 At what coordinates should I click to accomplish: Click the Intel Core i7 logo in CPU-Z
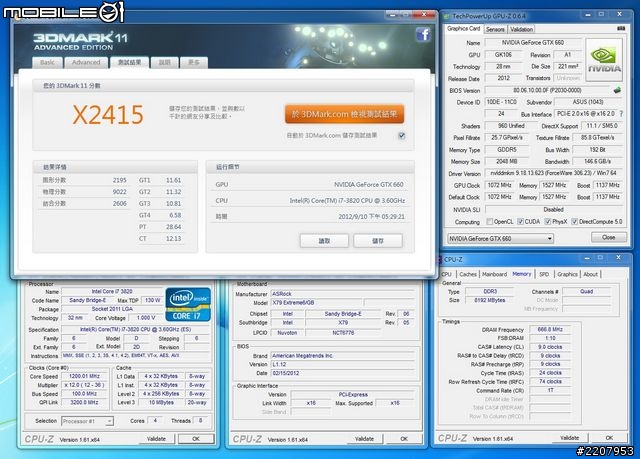pos(188,304)
